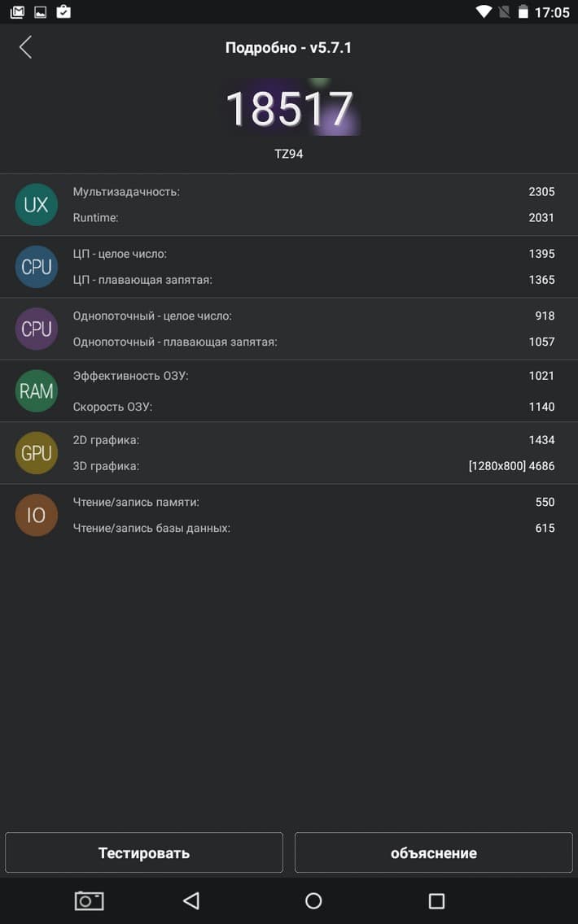
Task: Select the Мультизадачность score row
Action: point(313,192)
